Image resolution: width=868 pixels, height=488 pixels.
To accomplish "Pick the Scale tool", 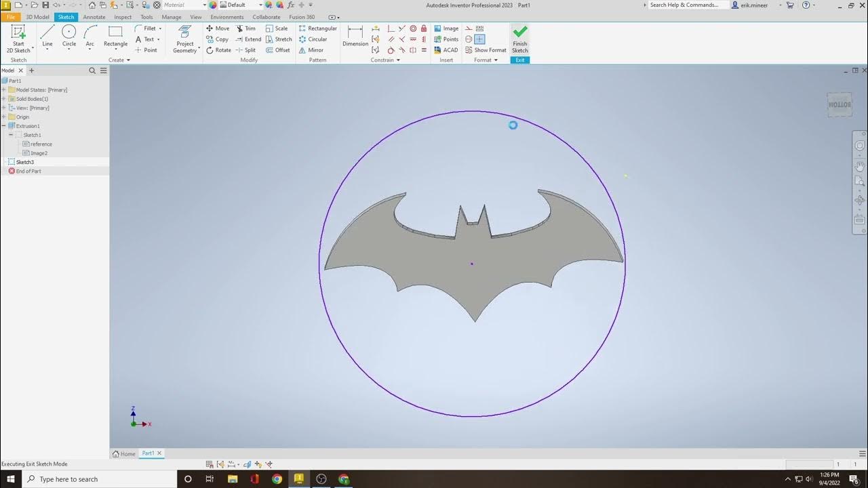I will coord(277,28).
